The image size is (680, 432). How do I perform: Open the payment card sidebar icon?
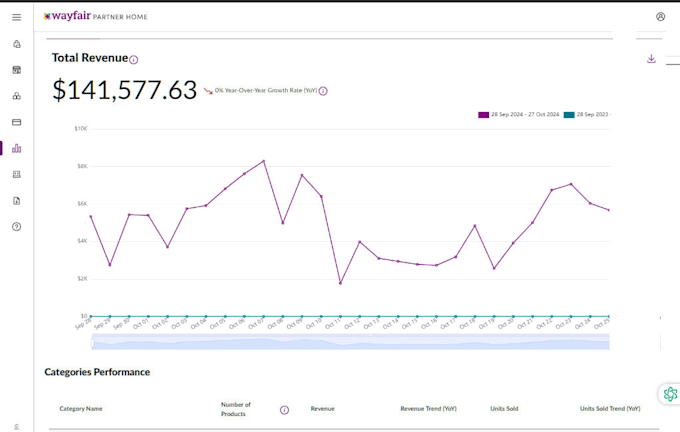click(16, 122)
